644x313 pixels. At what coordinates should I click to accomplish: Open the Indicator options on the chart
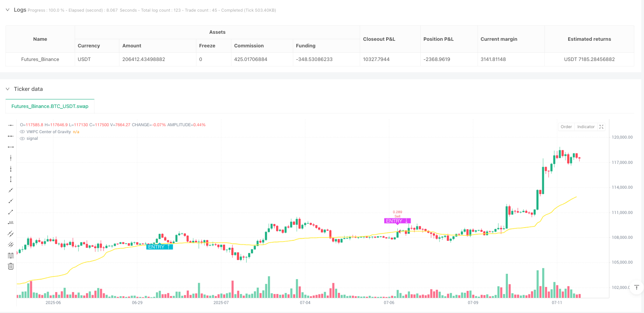[586, 127]
